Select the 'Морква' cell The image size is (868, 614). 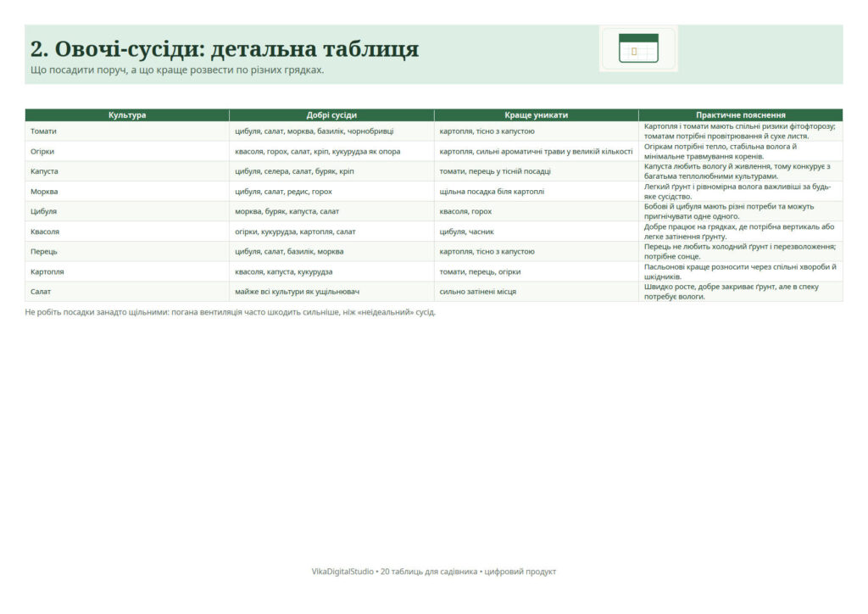[x=127, y=192]
